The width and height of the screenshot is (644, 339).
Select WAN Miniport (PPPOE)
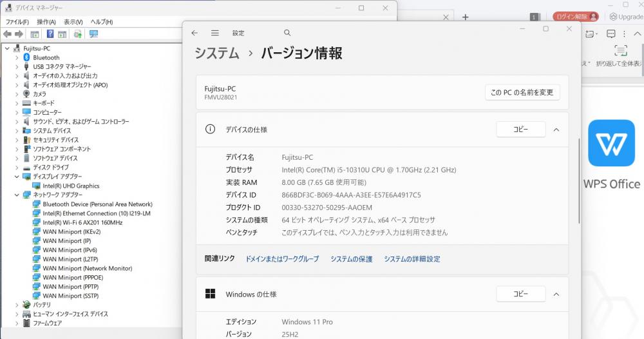(x=73, y=277)
